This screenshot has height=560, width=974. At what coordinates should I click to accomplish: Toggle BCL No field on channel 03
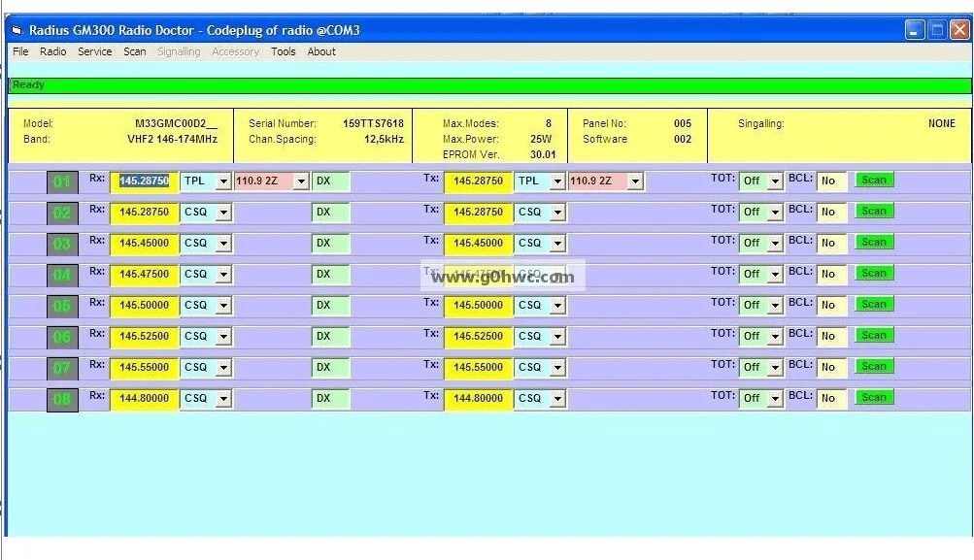[831, 244]
